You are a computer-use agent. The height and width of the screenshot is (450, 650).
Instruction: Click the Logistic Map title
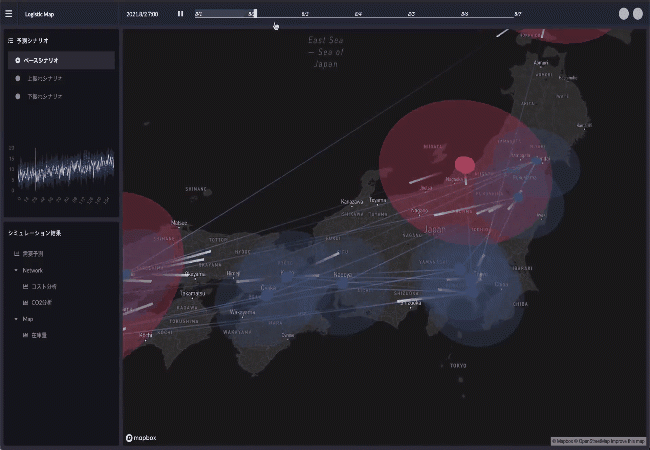coord(40,14)
